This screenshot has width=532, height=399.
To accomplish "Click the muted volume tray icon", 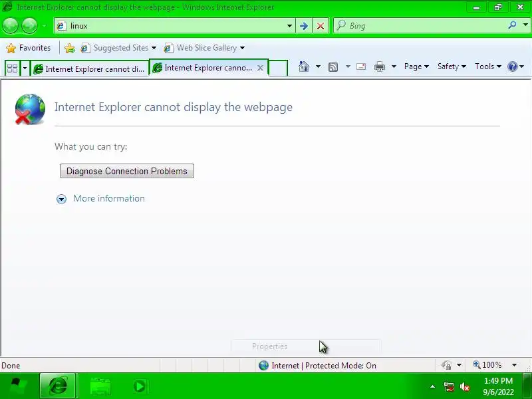I will [x=464, y=386].
